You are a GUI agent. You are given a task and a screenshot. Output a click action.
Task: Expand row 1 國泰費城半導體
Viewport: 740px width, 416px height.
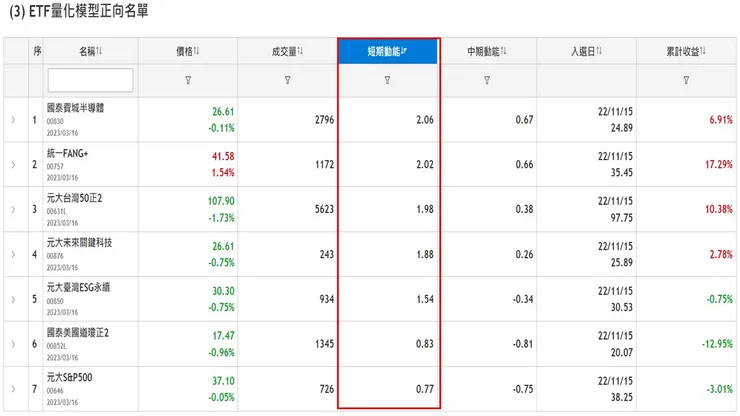pyautogui.click(x=13, y=120)
